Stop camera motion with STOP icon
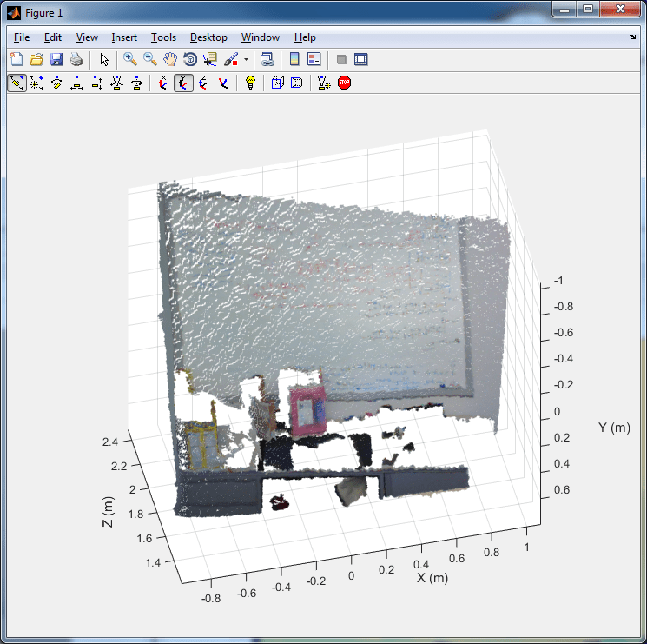 [x=344, y=83]
